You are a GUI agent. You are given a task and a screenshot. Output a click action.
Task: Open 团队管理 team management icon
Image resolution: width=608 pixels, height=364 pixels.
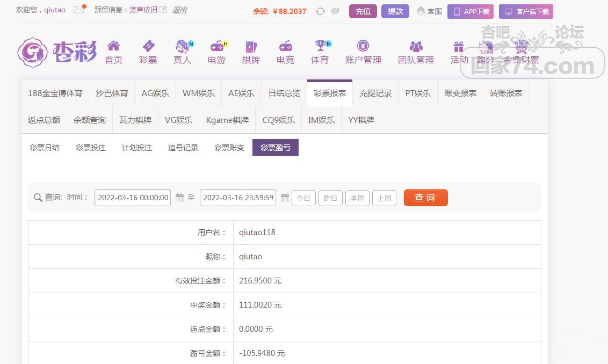[416, 46]
